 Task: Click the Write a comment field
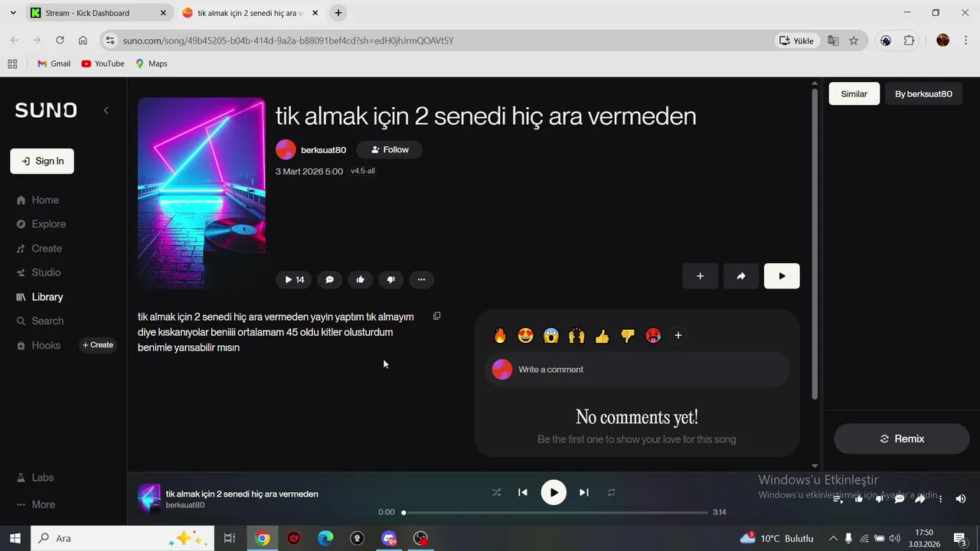[637, 370]
